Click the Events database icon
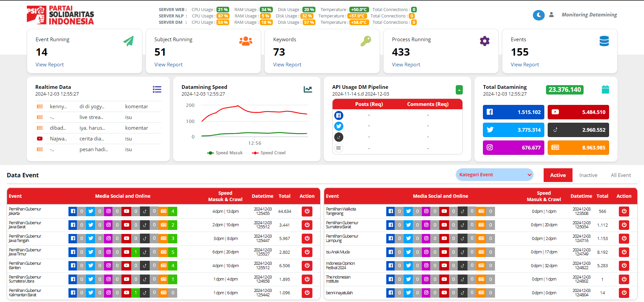Image resolution: width=644 pixels, height=302 pixels. pyautogui.click(x=604, y=41)
